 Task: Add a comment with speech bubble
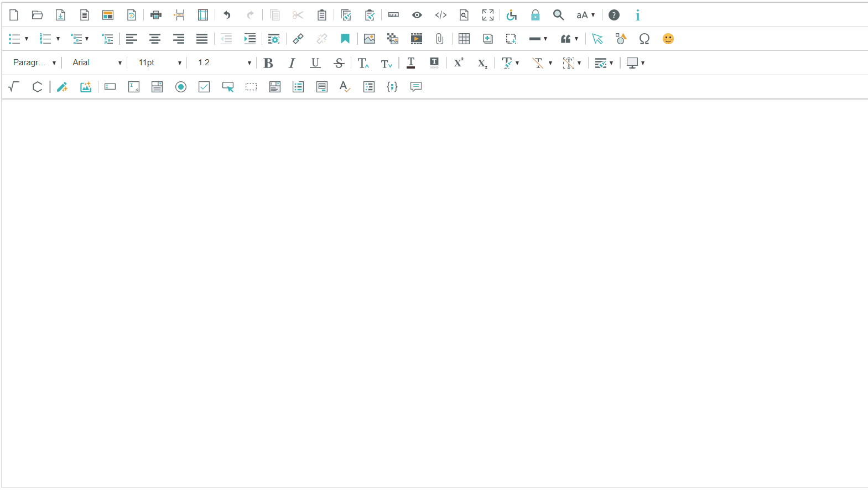coord(416,87)
